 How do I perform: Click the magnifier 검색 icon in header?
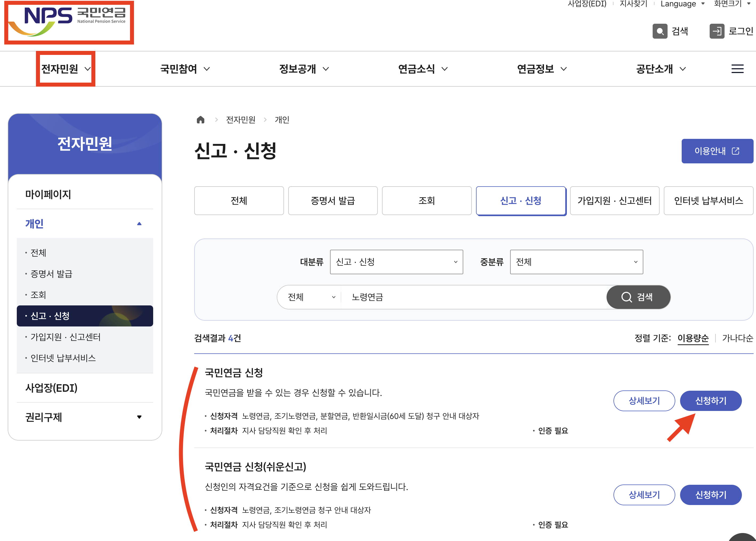point(660,31)
